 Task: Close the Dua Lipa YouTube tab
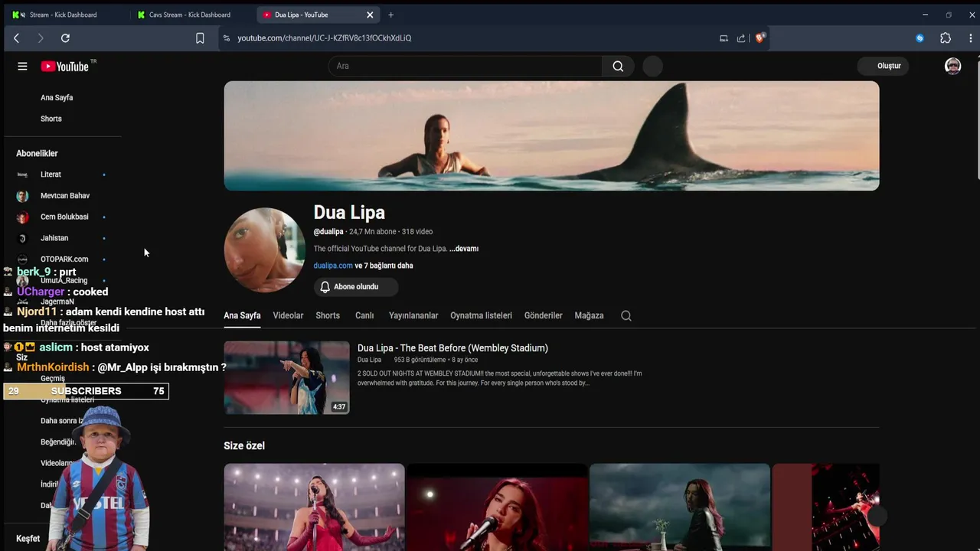pyautogui.click(x=370, y=15)
